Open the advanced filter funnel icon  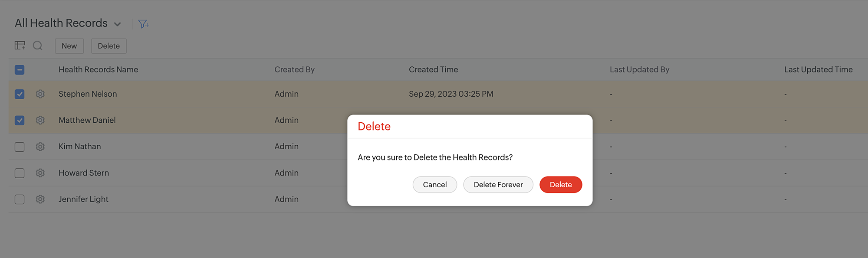coord(143,24)
